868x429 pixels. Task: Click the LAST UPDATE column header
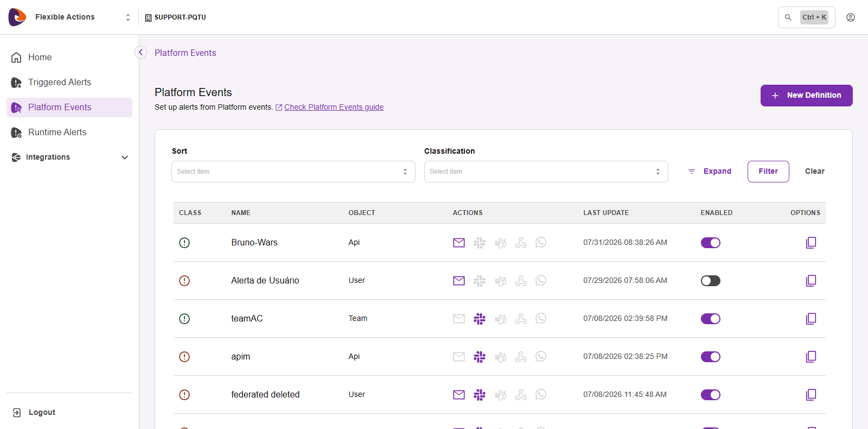606,213
